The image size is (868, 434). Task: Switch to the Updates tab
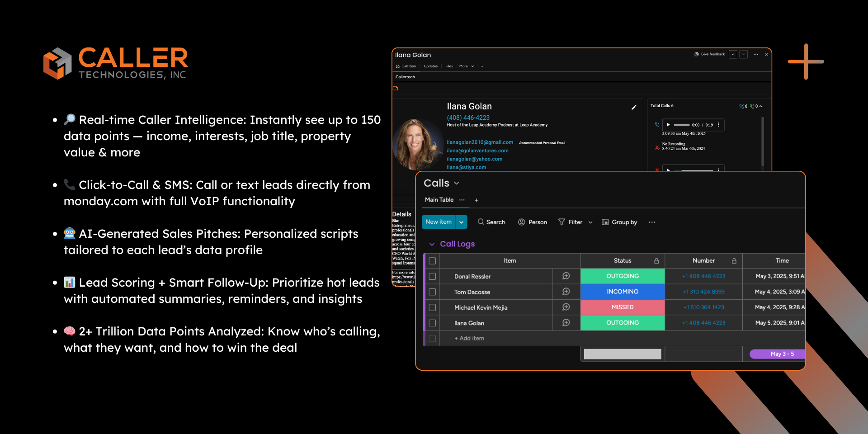click(430, 66)
